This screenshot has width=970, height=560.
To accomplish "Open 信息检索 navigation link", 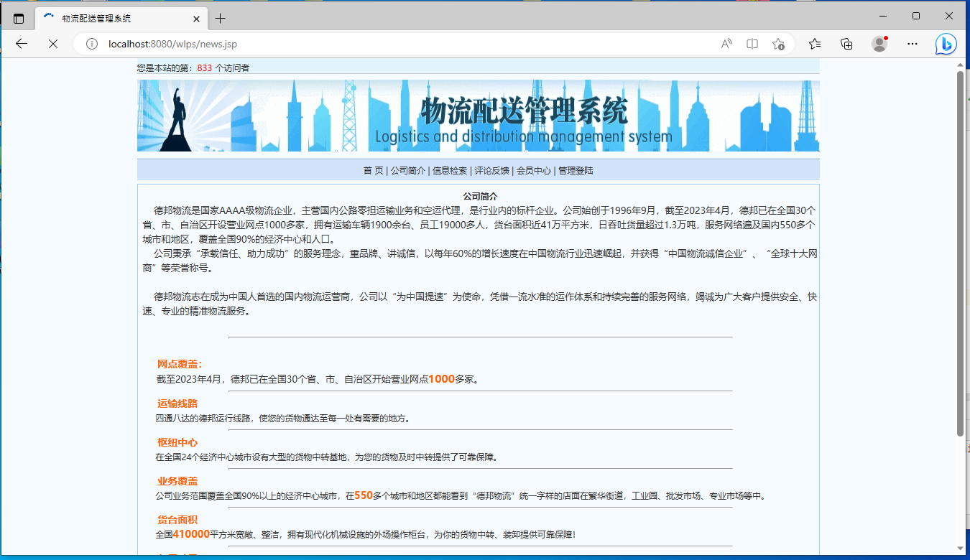I will click(450, 171).
